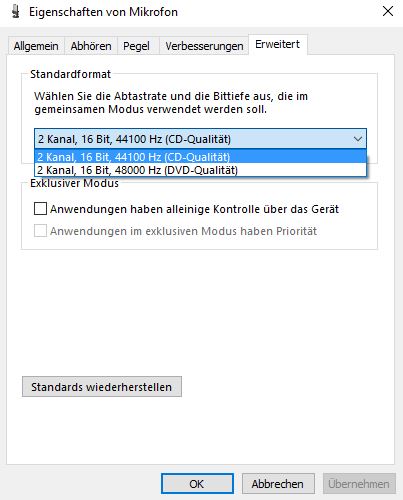403x500 pixels.
Task: Click the microphone icon in title bar
Action: pos(15,12)
